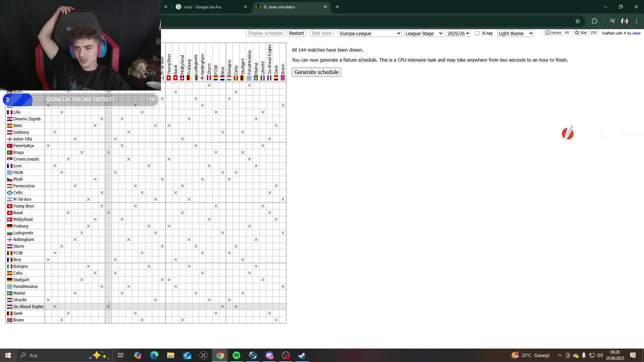Open a new browser tab with plus icon
Screen dimensions: 644x362
(337, 7)
